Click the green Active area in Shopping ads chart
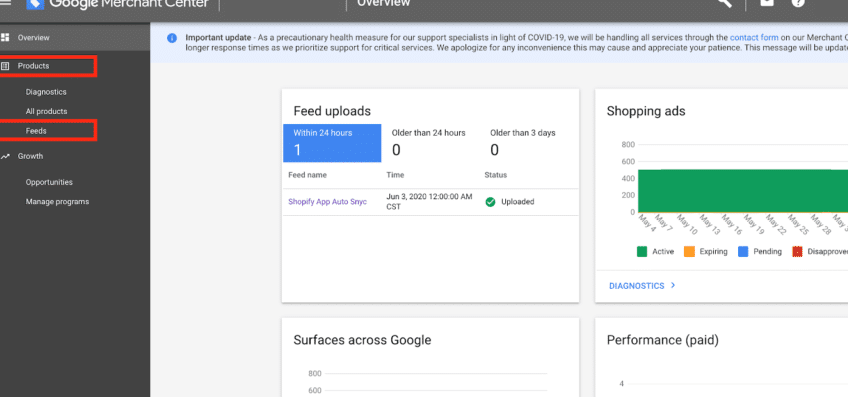 tap(742, 190)
